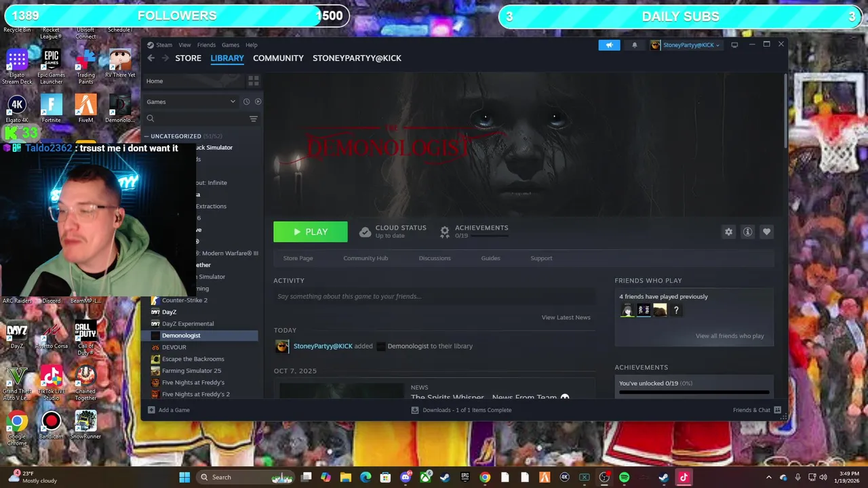This screenshot has height=488, width=868.
Task: Switch to the COMMUNITY tab
Action: point(278,58)
